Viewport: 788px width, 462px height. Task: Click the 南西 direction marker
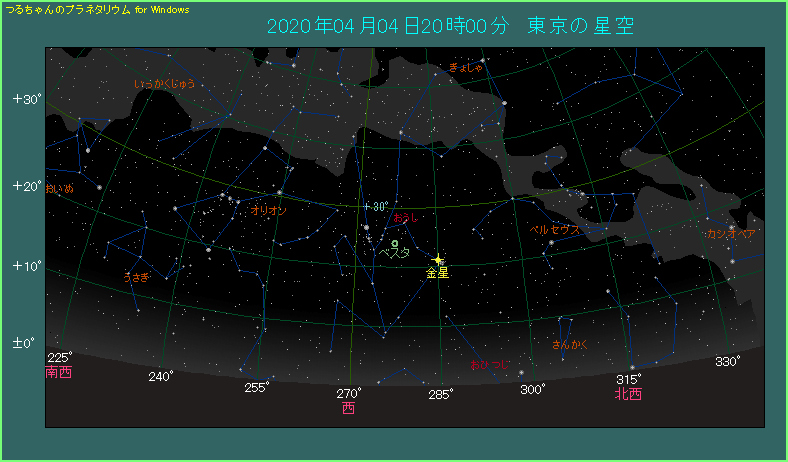click(59, 372)
